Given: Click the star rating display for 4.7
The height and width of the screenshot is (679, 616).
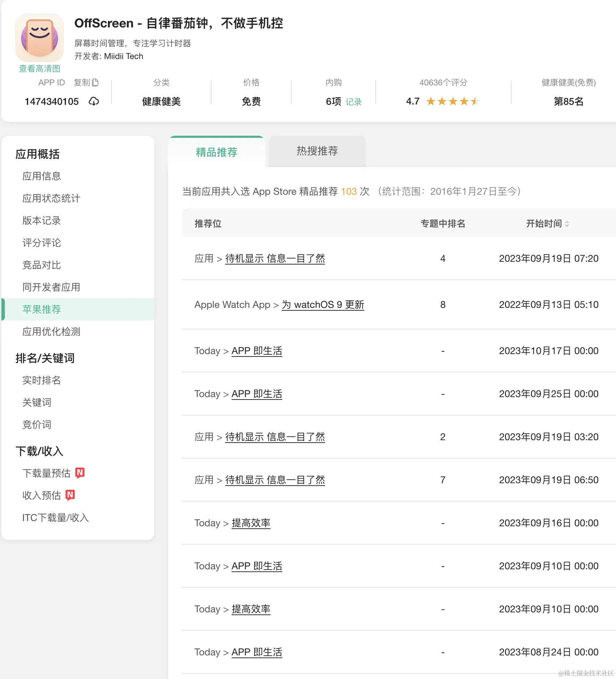Looking at the screenshot, I should (x=453, y=101).
